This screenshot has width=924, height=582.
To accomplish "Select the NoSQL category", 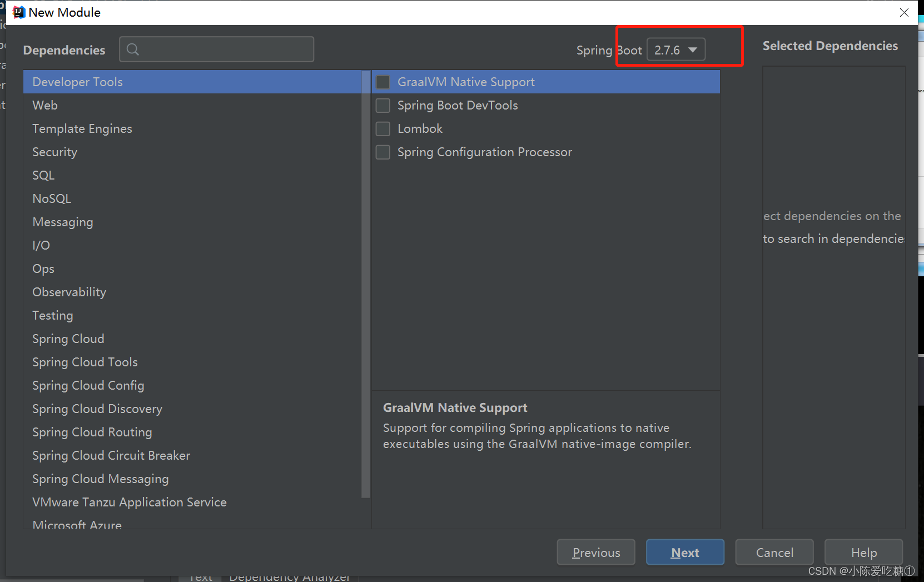I will click(192, 198).
